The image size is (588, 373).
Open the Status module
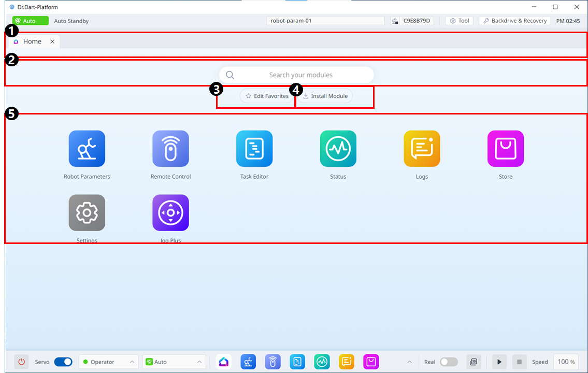pyautogui.click(x=338, y=149)
